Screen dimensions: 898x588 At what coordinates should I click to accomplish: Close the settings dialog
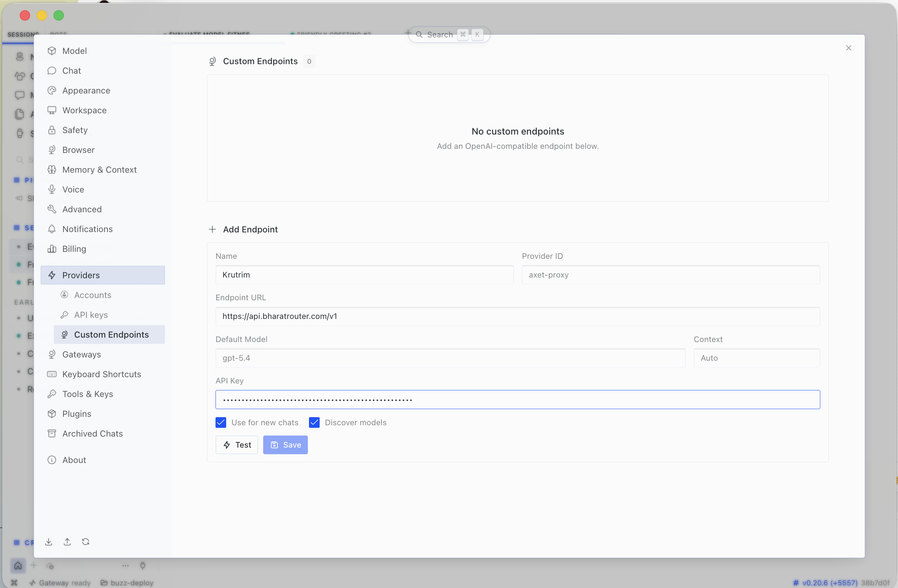click(x=849, y=48)
